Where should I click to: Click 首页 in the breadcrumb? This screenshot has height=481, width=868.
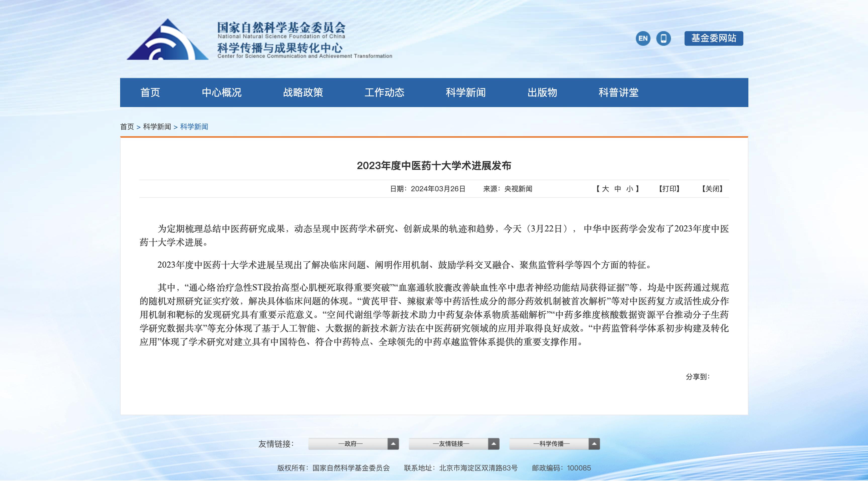coord(127,127)
